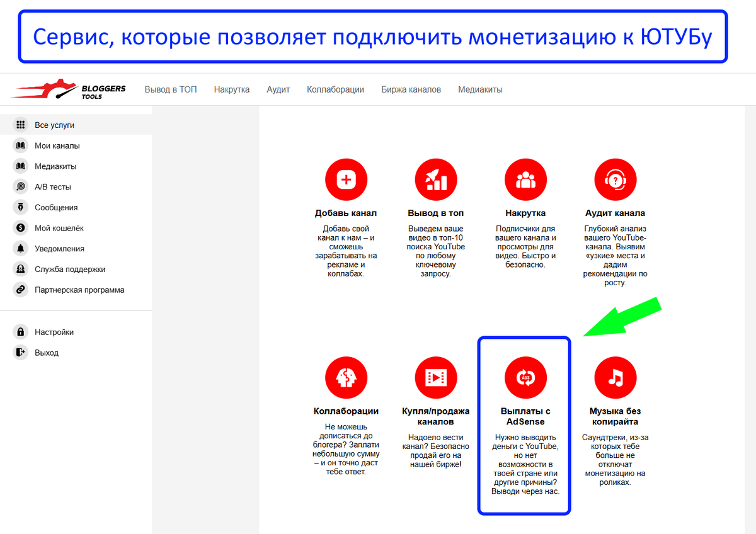This screenshot has width=756, height=534.
Task: Click the Купля/продажа каналов heading
Action: (x=436, y=416)
